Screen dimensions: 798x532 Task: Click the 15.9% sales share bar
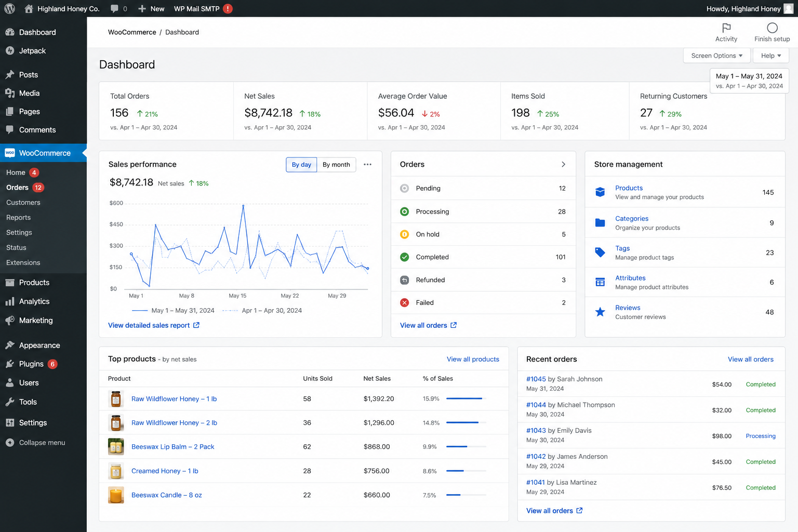[x=466, y=398]
